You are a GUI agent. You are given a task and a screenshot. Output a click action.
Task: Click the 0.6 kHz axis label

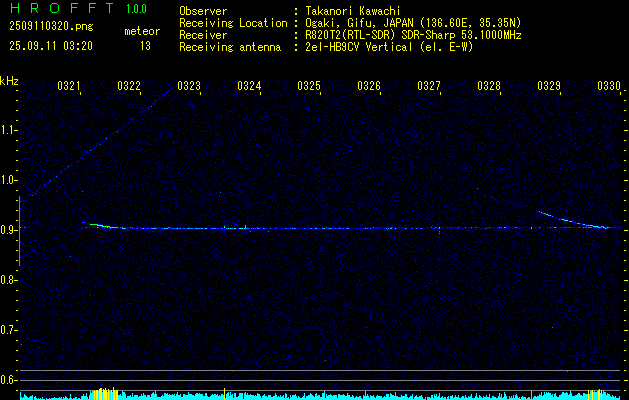pos(9,380)
